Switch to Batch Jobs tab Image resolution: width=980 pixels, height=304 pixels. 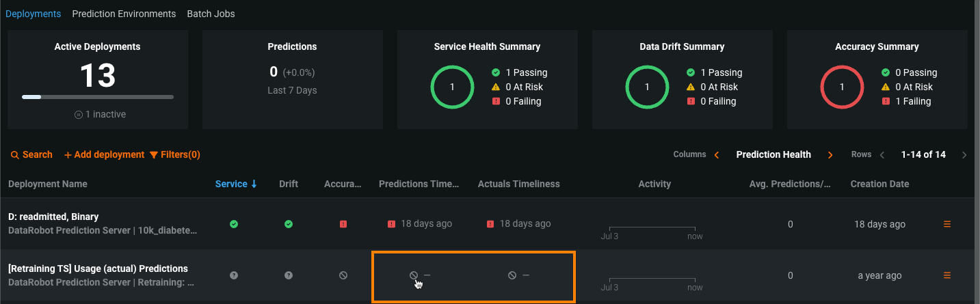tap(211, 14)
